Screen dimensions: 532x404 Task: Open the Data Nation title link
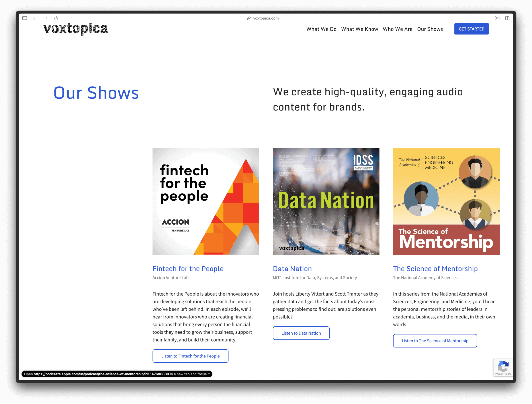pos(292,269)
